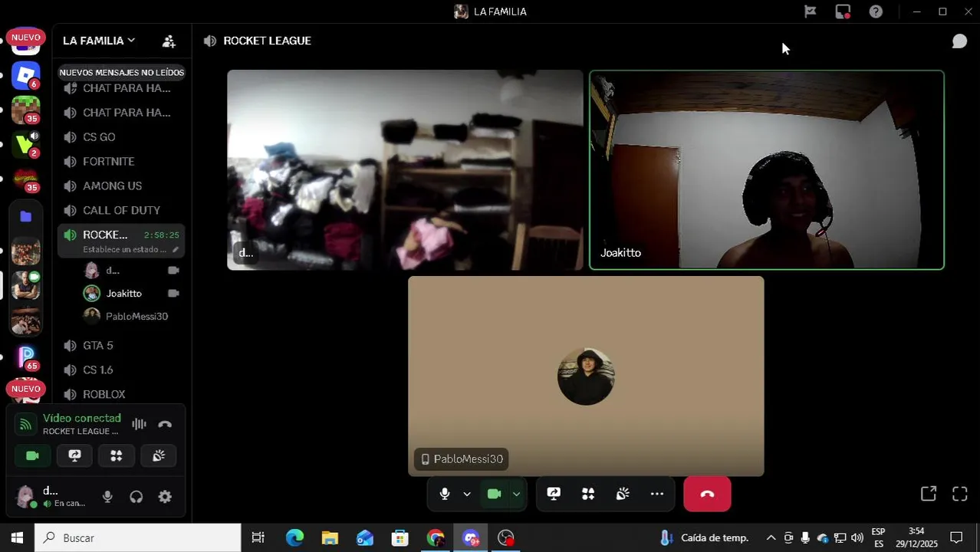Join the FORTNITE voice channel
Image resolution: width=980 pixels, height=552 pixels.
[121, 162]
